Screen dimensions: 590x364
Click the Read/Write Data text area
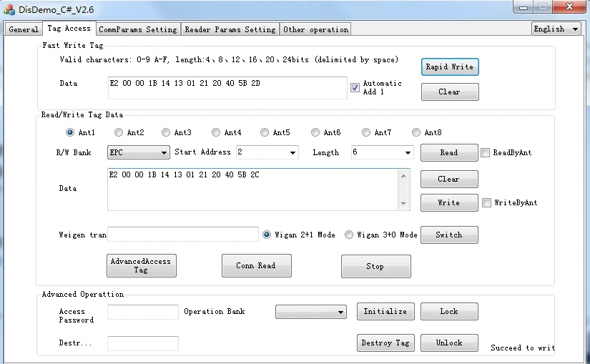[252, 190]
